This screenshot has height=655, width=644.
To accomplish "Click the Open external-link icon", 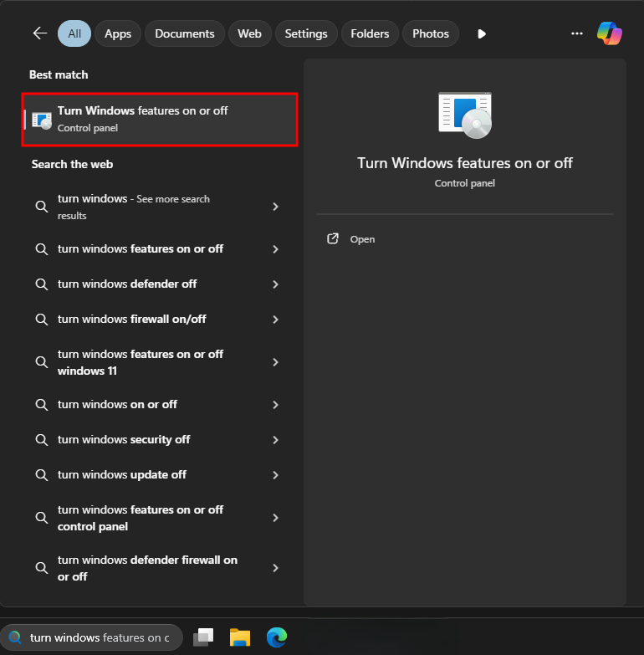I will [333, 239].
